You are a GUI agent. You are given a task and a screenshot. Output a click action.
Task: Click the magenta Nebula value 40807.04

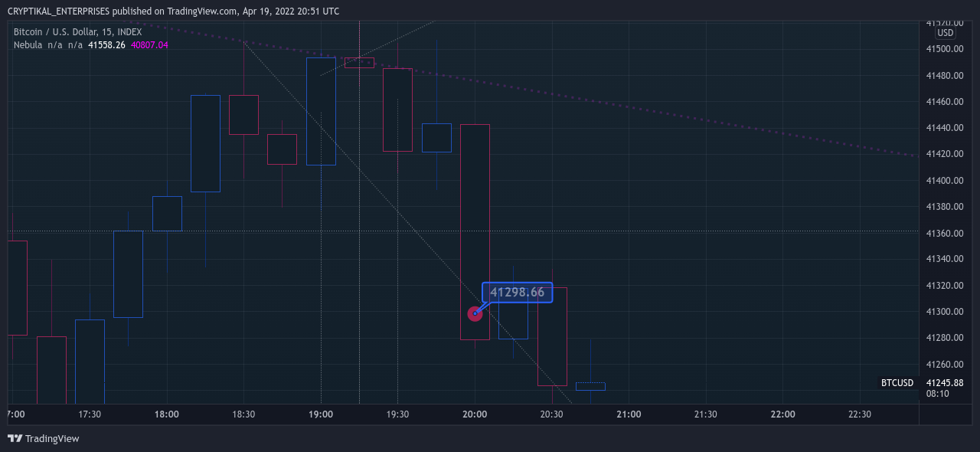point(149,45)
